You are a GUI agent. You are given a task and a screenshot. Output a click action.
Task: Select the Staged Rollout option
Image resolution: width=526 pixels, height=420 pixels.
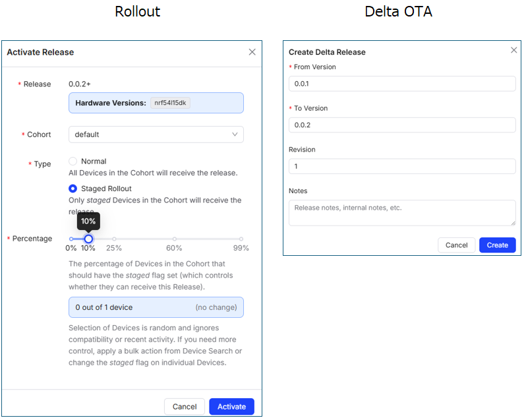coord(73,189)
